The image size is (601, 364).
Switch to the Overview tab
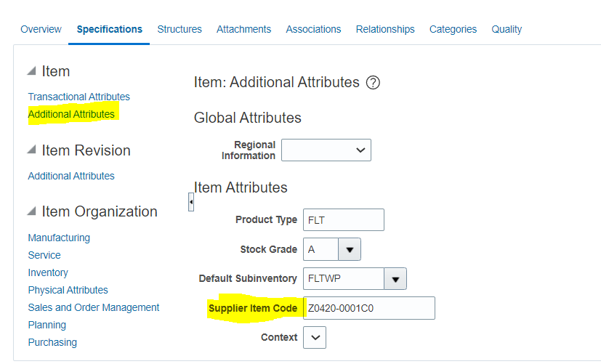pyautogui.click(x=41, y=30)
